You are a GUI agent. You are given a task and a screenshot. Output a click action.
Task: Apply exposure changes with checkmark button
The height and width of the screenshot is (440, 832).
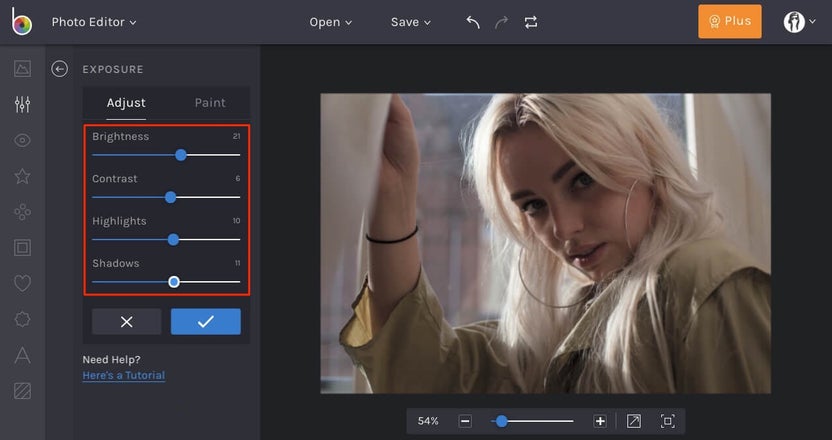click(x=206, y=322)
